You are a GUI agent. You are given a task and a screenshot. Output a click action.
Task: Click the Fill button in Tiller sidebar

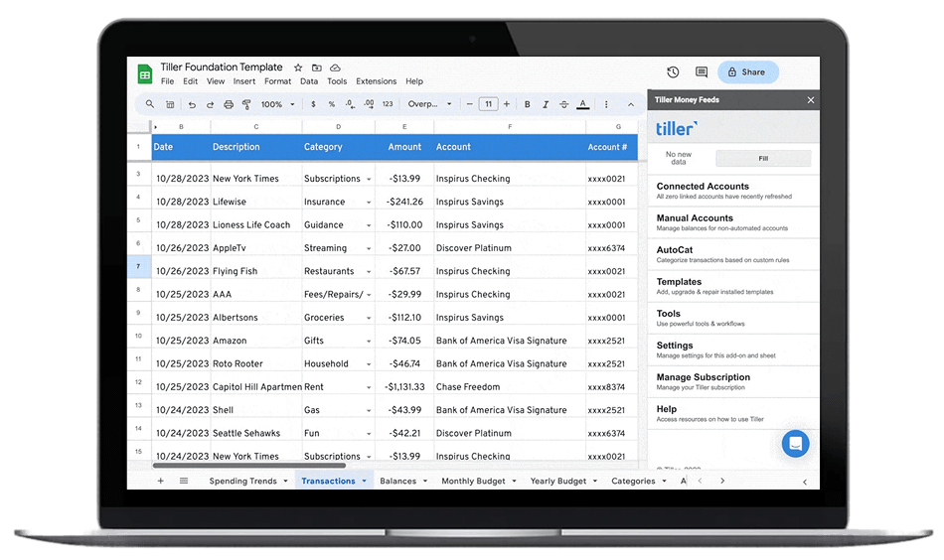(x=762, y=158)
